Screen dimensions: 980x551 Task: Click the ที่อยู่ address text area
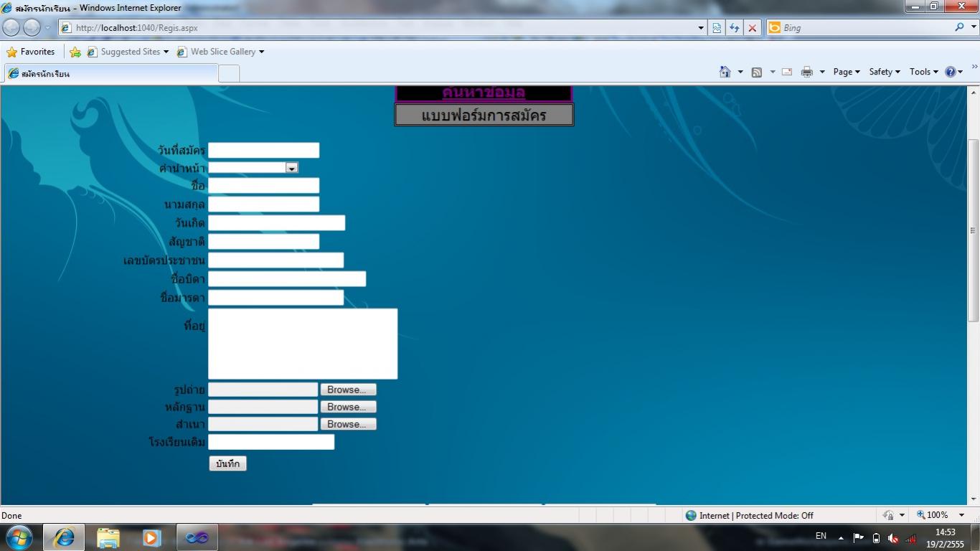[303, 344]
